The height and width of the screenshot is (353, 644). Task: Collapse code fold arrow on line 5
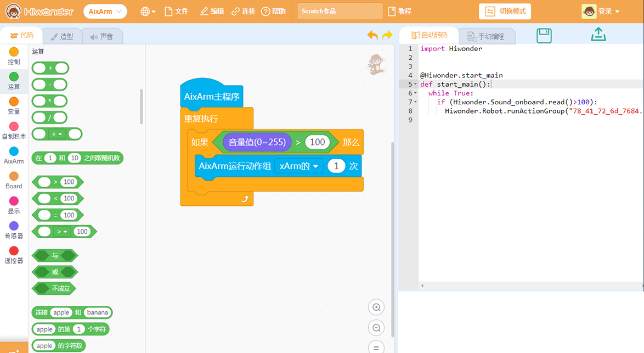click(x=415, y=84)
